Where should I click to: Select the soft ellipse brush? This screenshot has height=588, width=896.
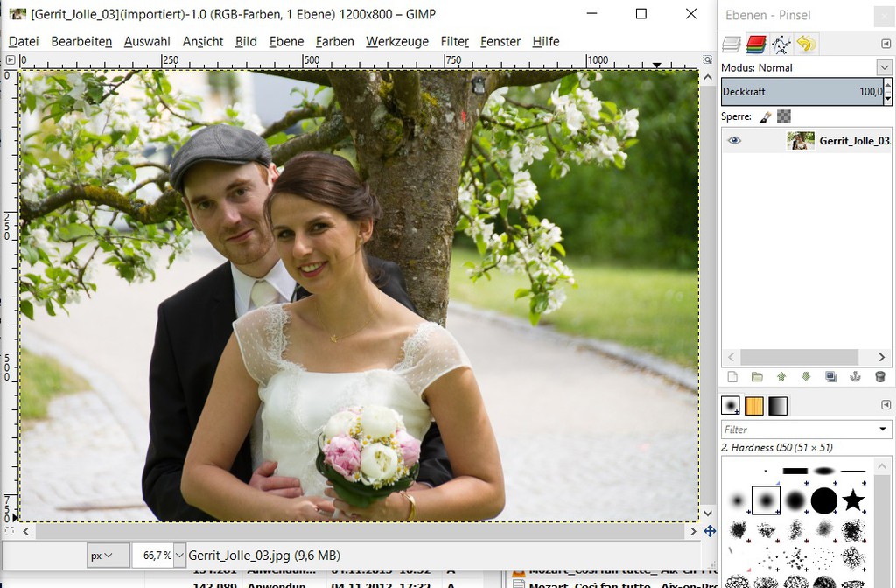tap(824, 472)
